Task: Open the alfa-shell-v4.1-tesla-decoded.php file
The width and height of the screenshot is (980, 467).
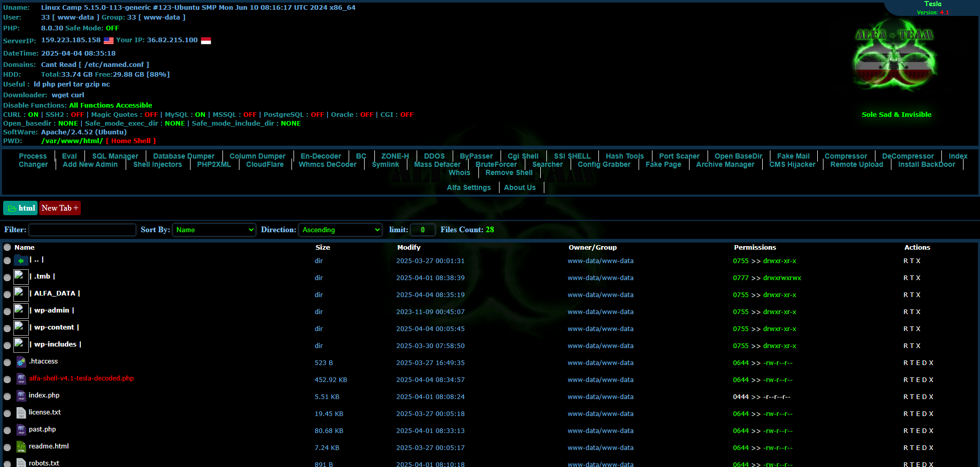Action: [81, 378]
